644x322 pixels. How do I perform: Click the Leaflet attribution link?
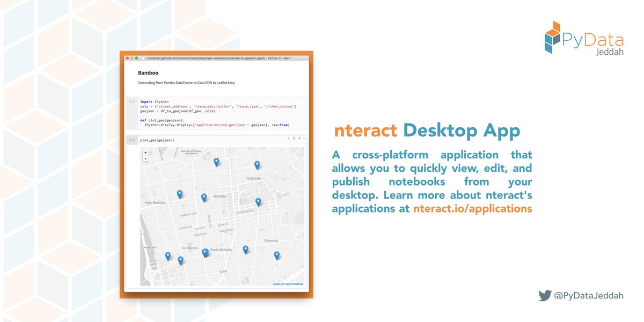pos(276,284)
